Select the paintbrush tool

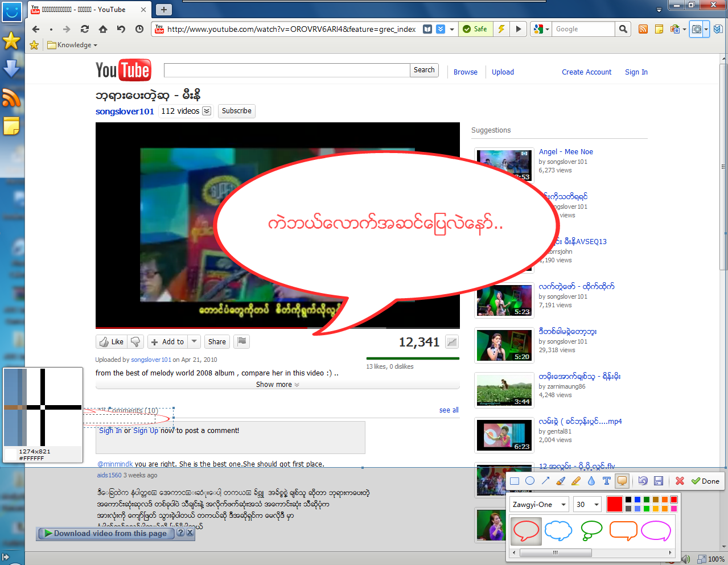(x=561, y=481)
